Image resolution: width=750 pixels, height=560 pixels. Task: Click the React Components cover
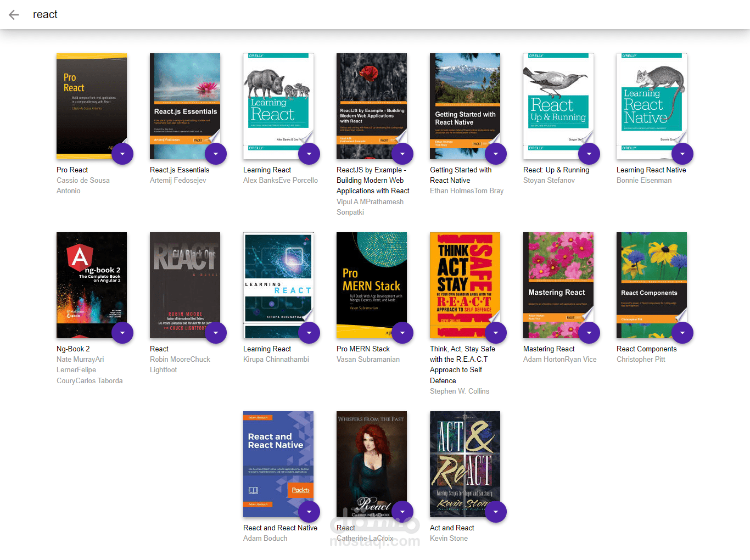pos(652,285)
